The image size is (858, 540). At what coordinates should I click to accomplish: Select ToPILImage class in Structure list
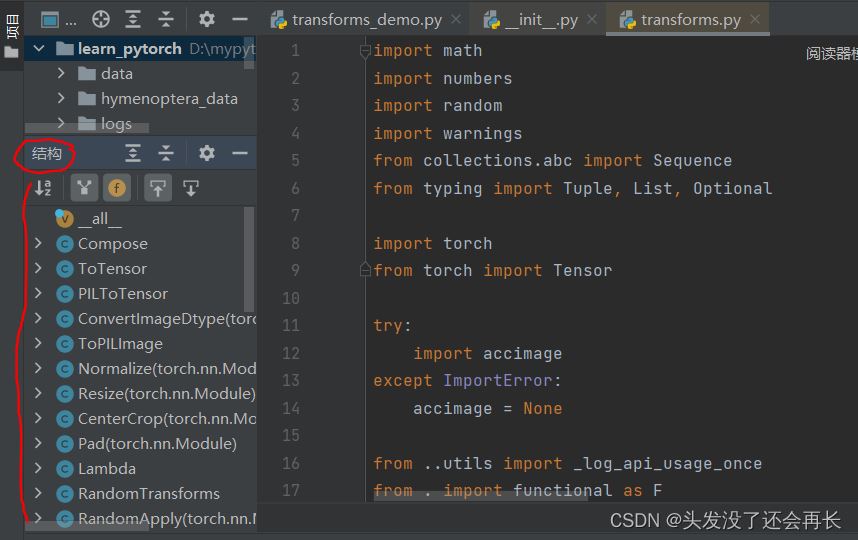[120, 343]
